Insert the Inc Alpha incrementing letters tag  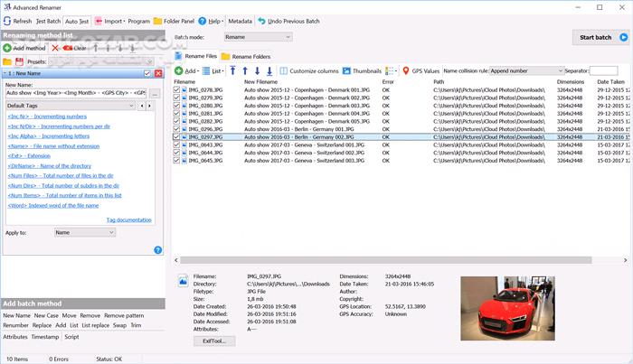tap(49, 136)
